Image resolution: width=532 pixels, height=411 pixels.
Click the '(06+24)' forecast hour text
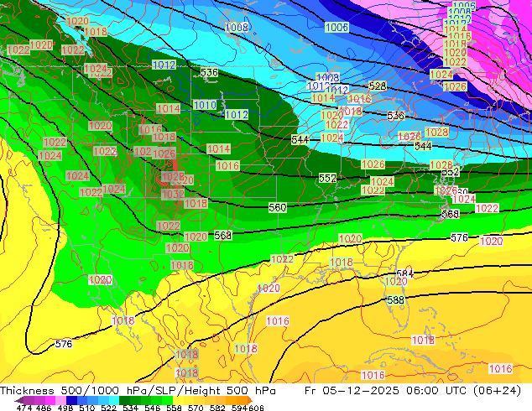(497, 390)
